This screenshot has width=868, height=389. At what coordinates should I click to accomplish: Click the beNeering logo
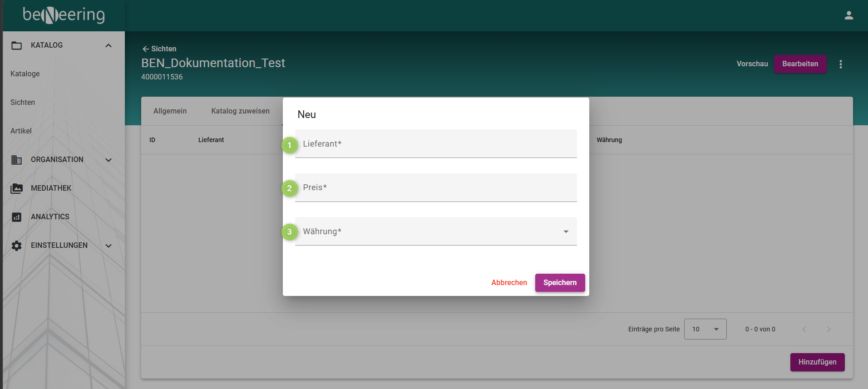(x=64, y=15)
